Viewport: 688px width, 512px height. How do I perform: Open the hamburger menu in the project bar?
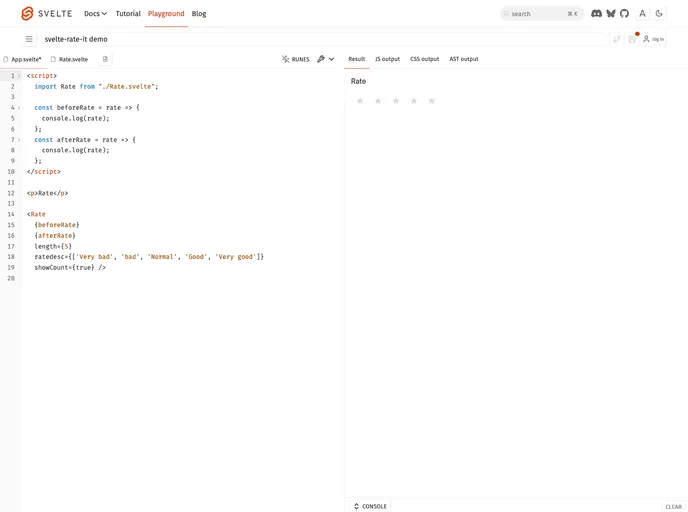click(x=29, y=39)
